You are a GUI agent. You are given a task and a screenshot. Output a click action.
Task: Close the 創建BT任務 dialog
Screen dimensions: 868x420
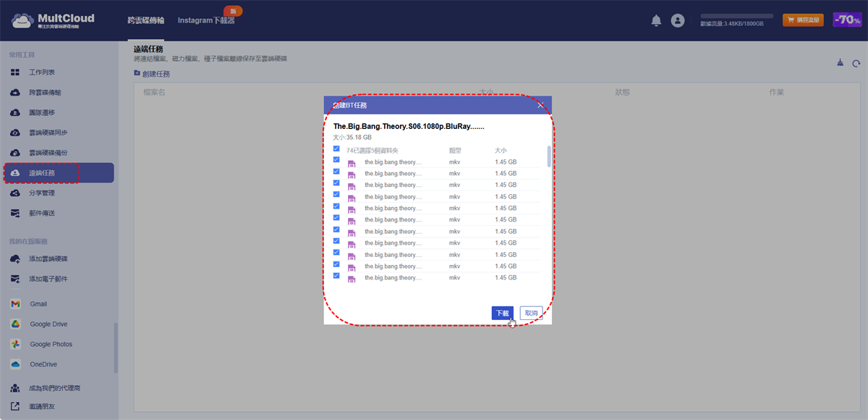point(540,105)
